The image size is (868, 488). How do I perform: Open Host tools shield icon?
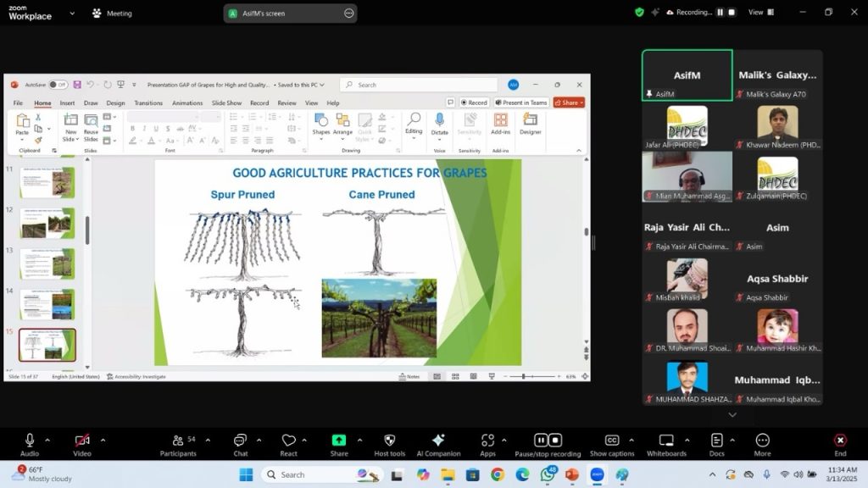tap(389, 441)
